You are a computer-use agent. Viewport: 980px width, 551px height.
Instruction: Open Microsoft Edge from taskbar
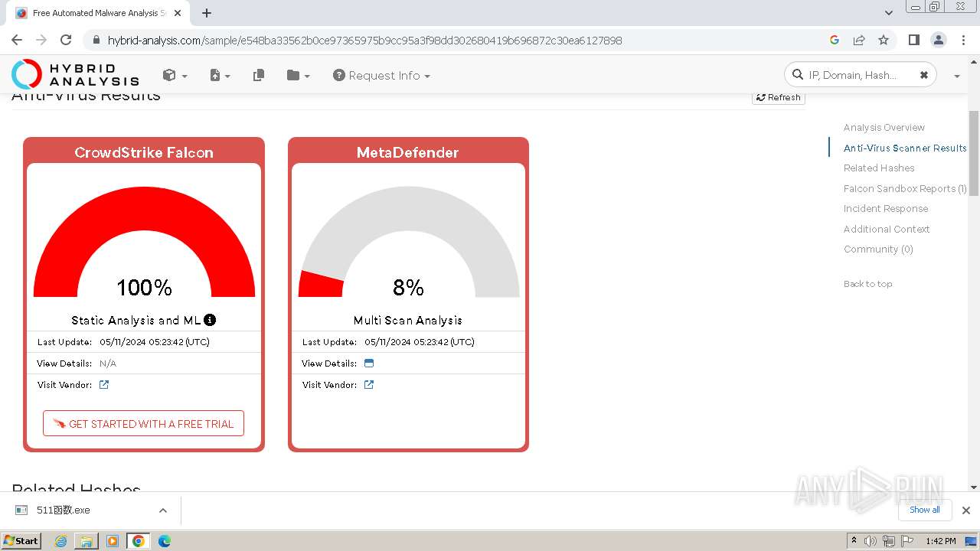(165, 541)
